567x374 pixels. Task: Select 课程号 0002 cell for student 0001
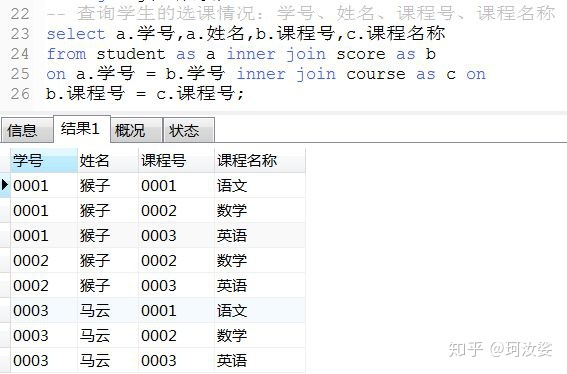pyautogui.click(x=176, y=211)
